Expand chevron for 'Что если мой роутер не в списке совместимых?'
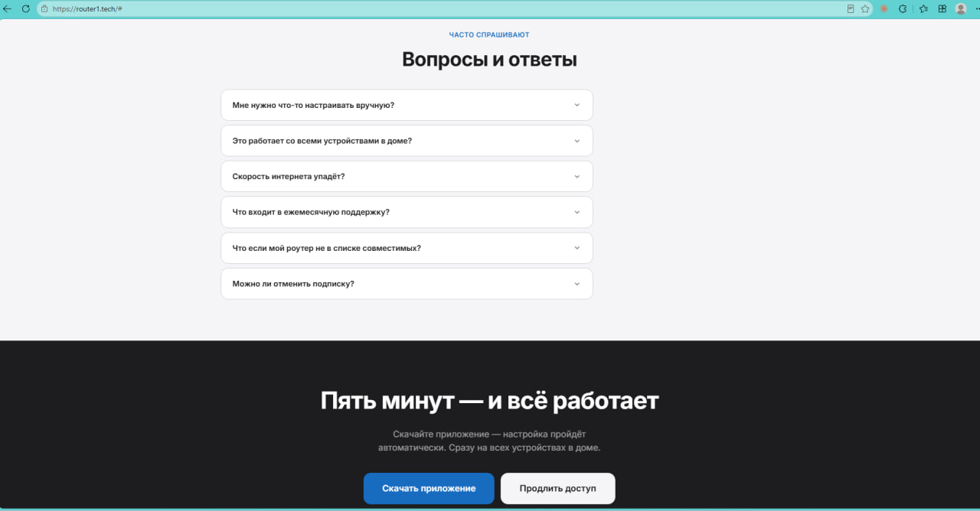 coord(577,248)
